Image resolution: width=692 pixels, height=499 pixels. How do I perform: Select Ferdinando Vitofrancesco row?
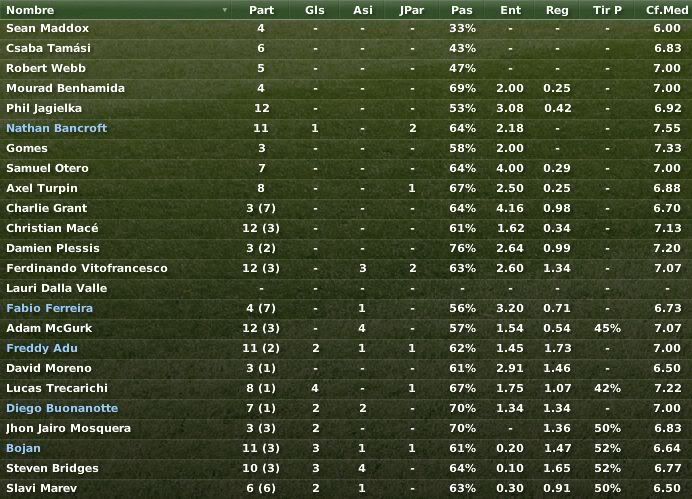346,268
